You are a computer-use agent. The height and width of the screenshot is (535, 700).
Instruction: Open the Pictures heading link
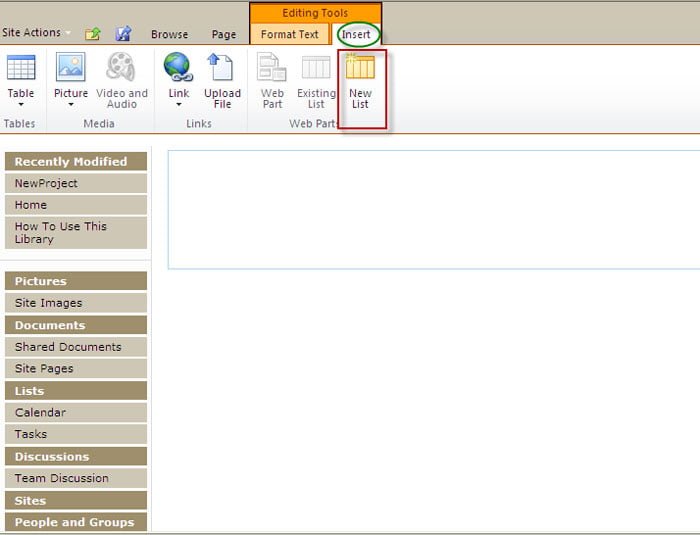click(x=76, y=281)
